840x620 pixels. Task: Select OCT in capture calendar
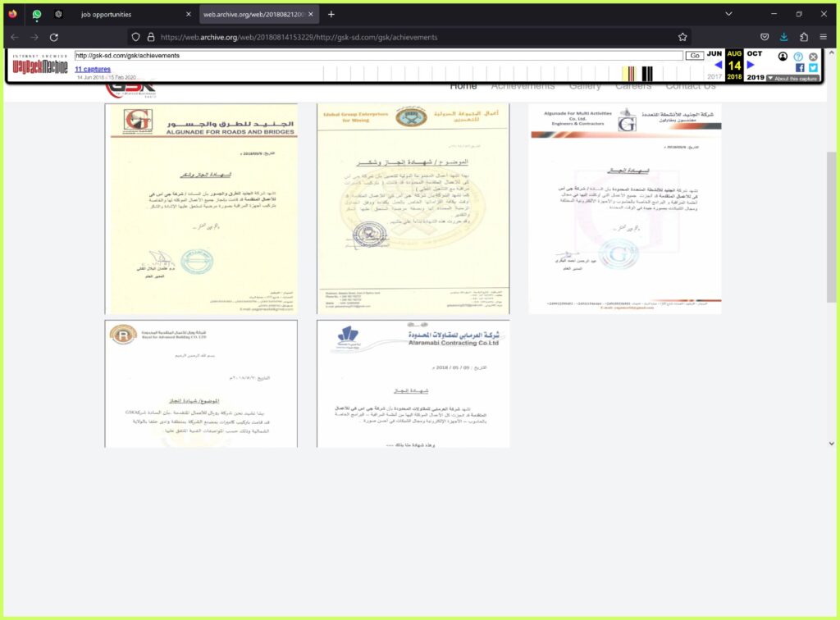[755, 53]
